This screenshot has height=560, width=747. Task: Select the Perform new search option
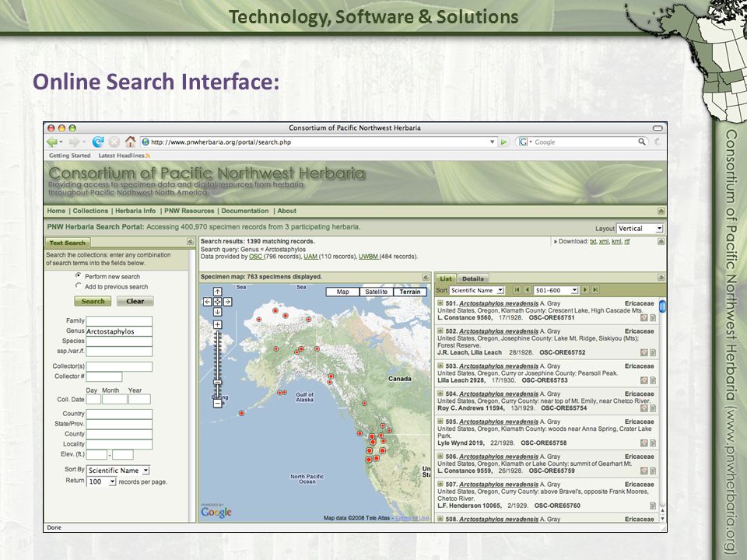pyautogui.click(x=78, y=275)
